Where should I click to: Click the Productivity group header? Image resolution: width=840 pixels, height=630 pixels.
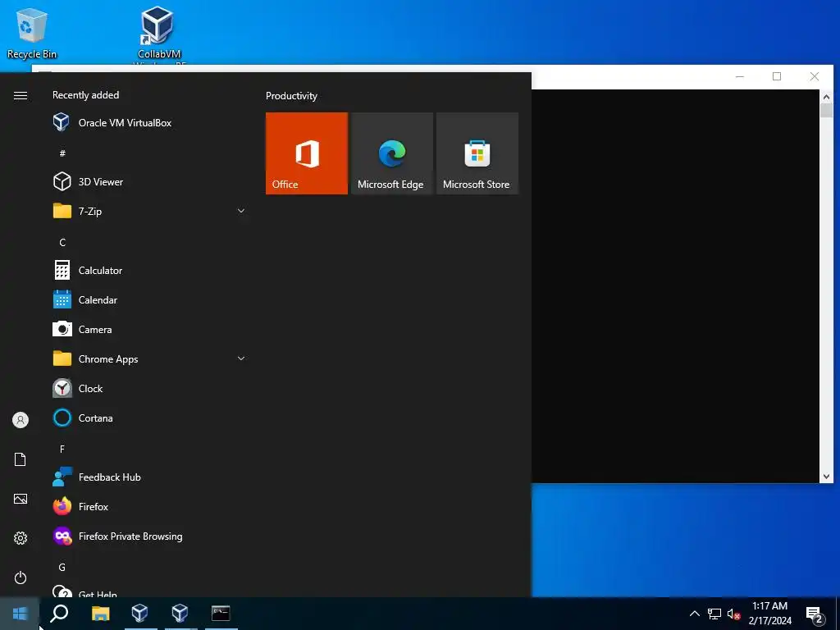pyautogui.click(x=291, y=96)
